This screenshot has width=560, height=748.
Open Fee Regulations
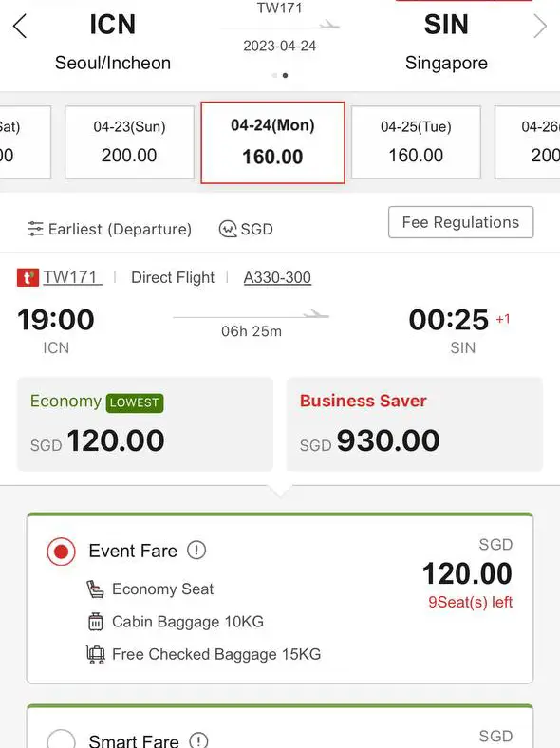[x=460, y=222]
